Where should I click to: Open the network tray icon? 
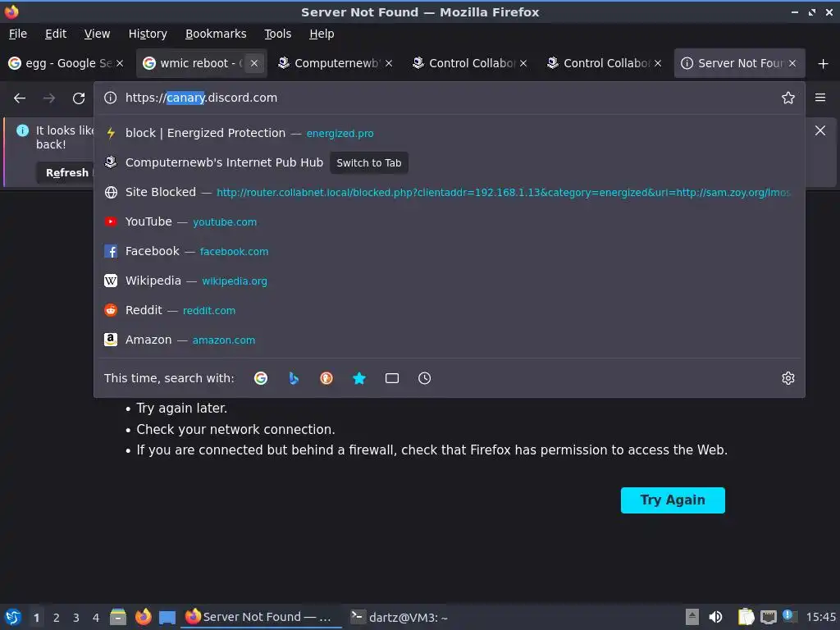[769, 617]
